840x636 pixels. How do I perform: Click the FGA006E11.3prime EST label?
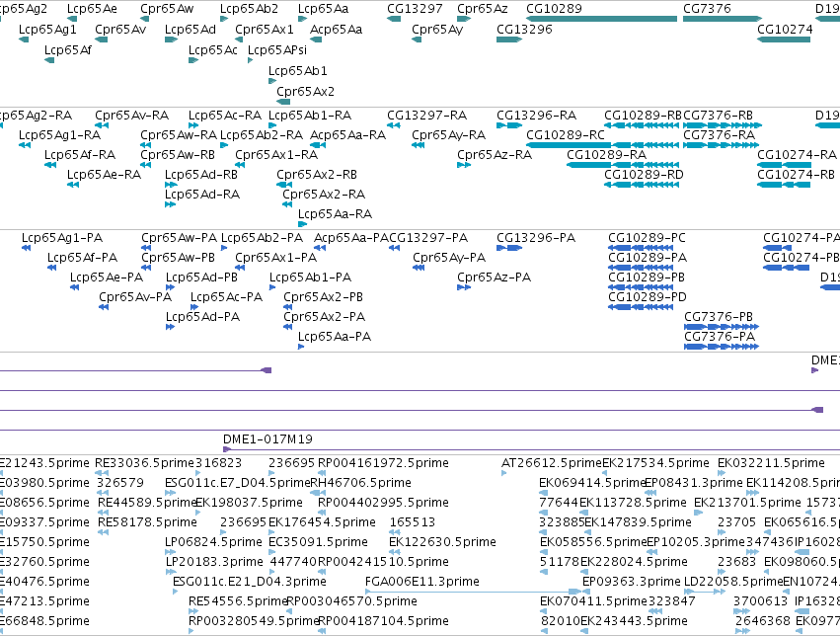click(422, 582)
